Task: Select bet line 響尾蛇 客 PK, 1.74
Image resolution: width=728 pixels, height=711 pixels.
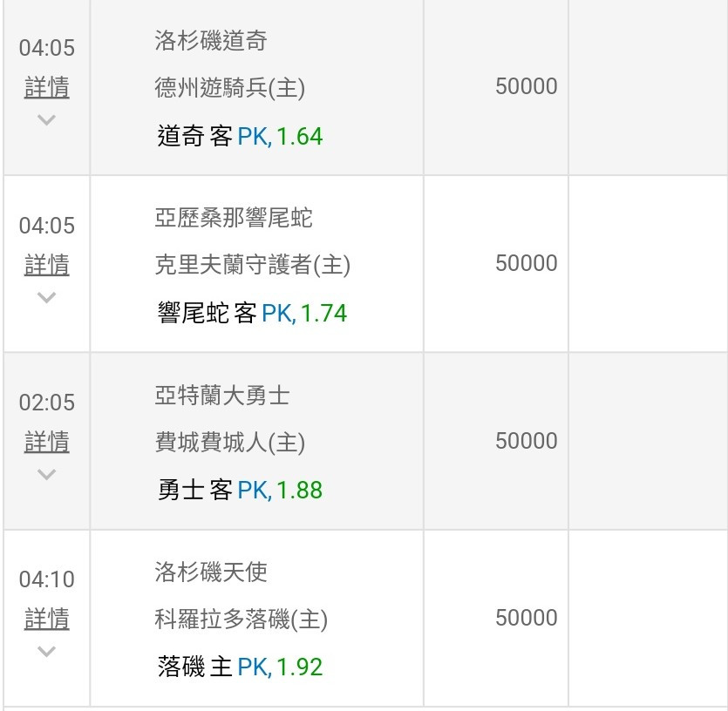Action: tap(252, 314)
